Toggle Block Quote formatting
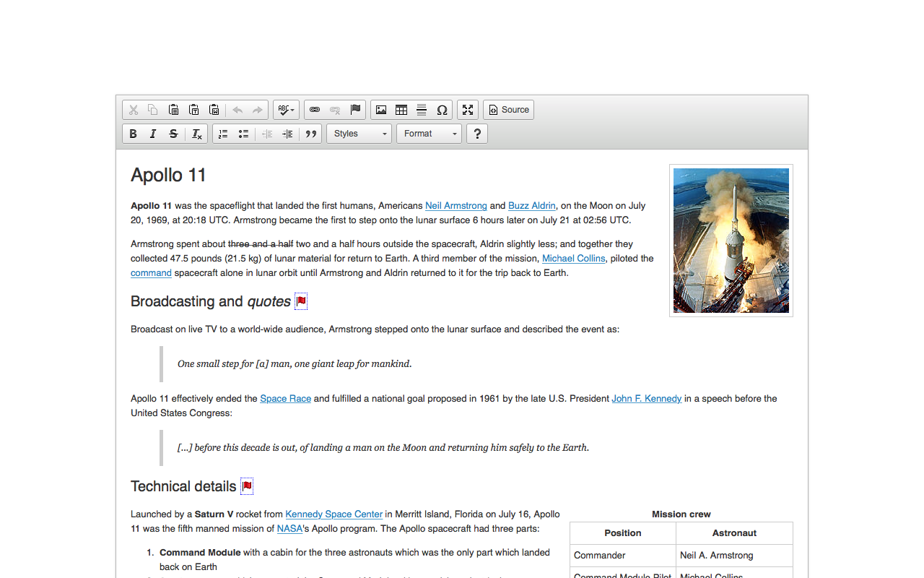Viewport: 924px width, 578px height. tap(311, 134)
